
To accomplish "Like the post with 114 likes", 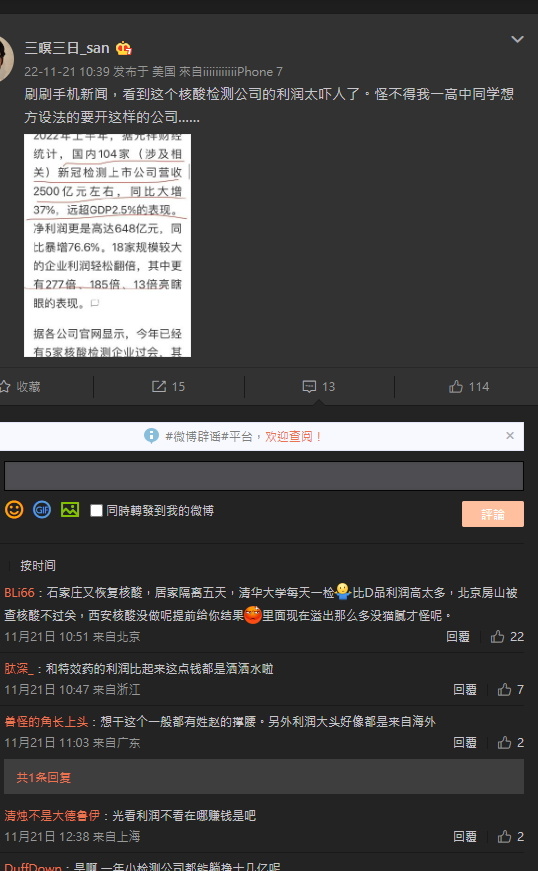I will pyautogui.click(x=456, y=387).
